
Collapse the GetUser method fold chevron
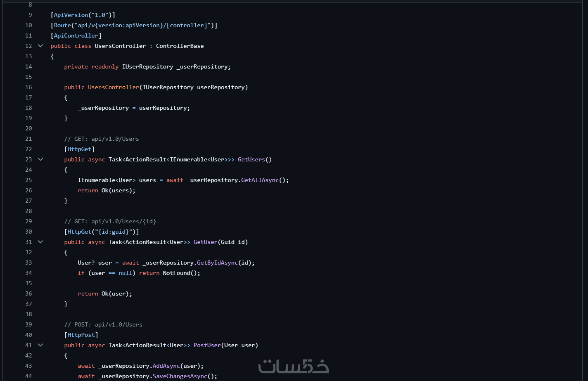click(40, 242)
